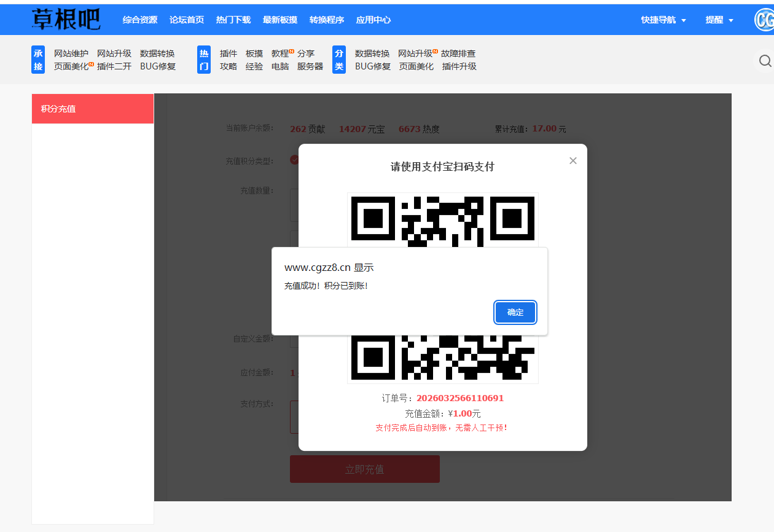Go to 论坛首页 in the navigation bar
The image size is (774, 532).
187,20
